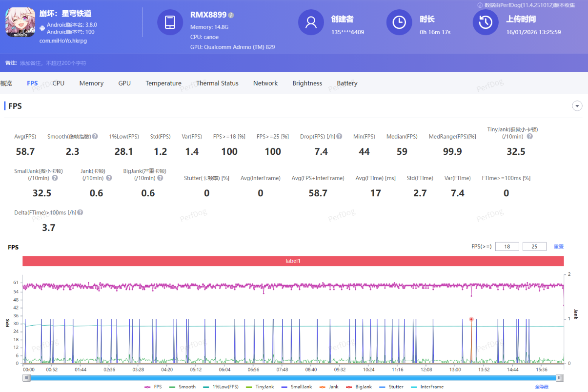Click the left handle of the time range bar
This screenshot has width=588, height=392.
[x=27, y=378]
